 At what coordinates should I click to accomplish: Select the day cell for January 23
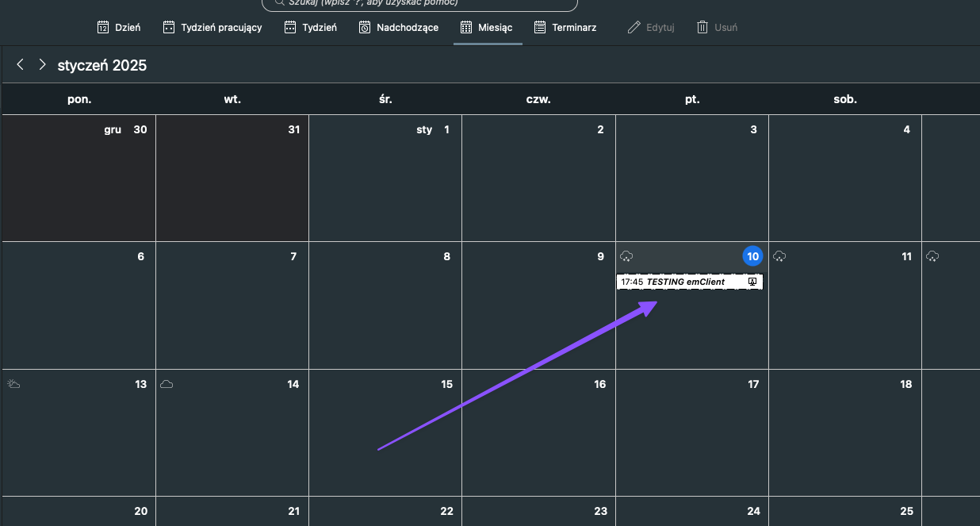point(538,512)
